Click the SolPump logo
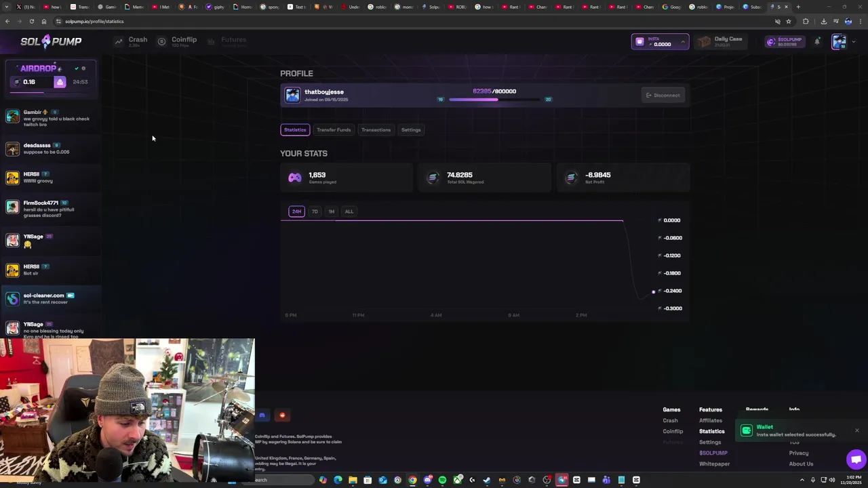Screen dimensions: 868x488 click(x=51, y=41)
